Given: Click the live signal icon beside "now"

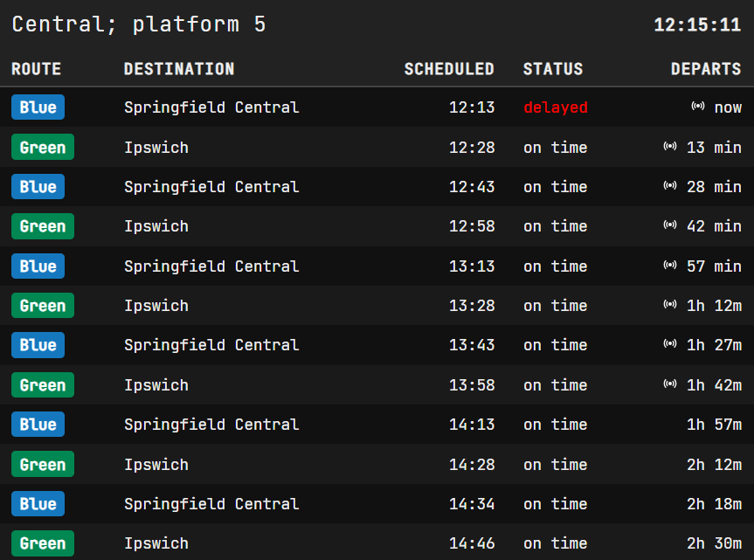Looking at the screenshot, I should pos(697,107).
